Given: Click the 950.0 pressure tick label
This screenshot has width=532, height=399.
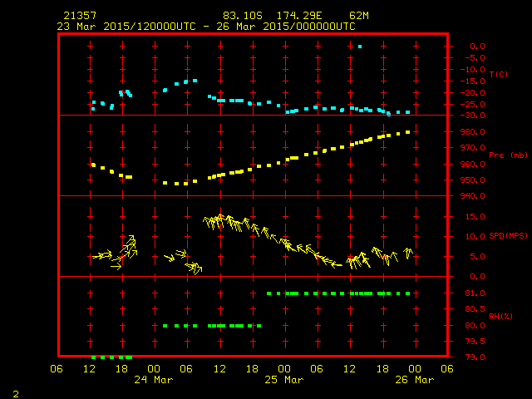Looking at the screenshot, I should click(x=473, y=180).
